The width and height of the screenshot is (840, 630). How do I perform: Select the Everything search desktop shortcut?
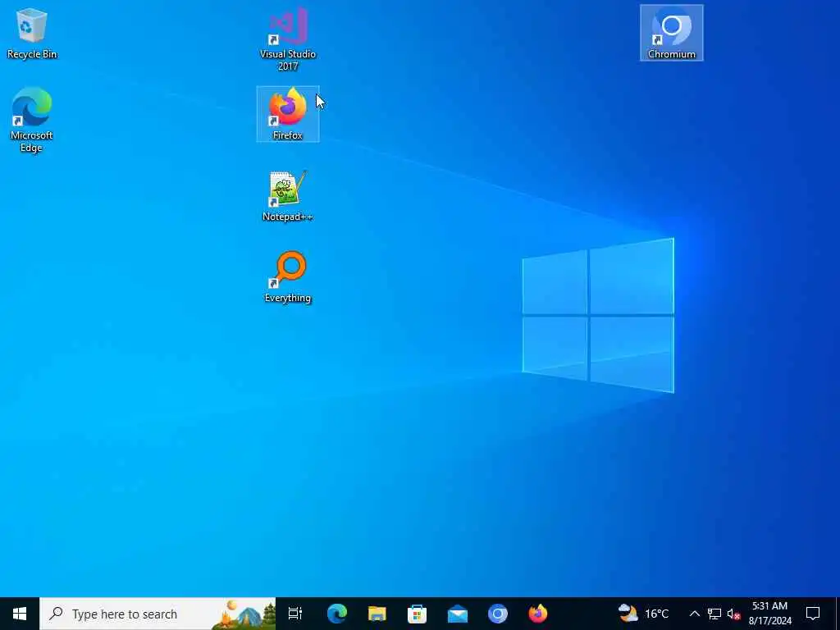click(x=288, y=277)
